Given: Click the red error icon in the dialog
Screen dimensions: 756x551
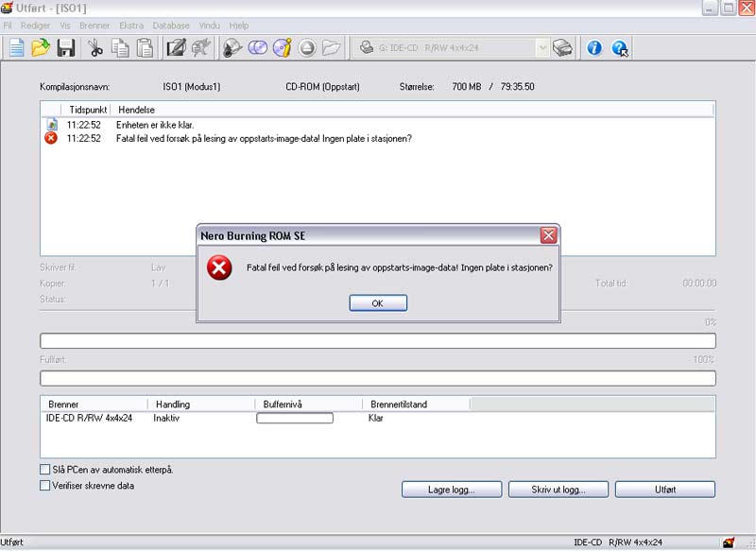Looking at the screenshot, I should 219,267.
